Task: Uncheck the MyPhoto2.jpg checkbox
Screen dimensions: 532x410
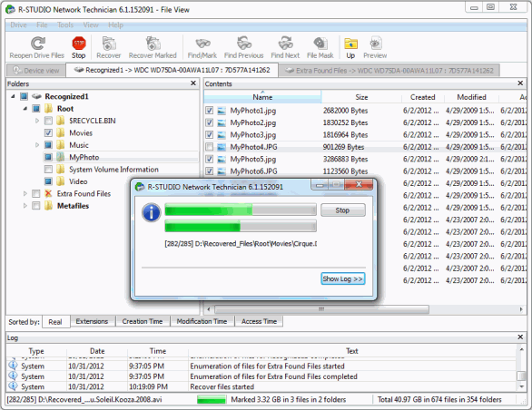Action: pyautogui.click(x=210, y=122)
